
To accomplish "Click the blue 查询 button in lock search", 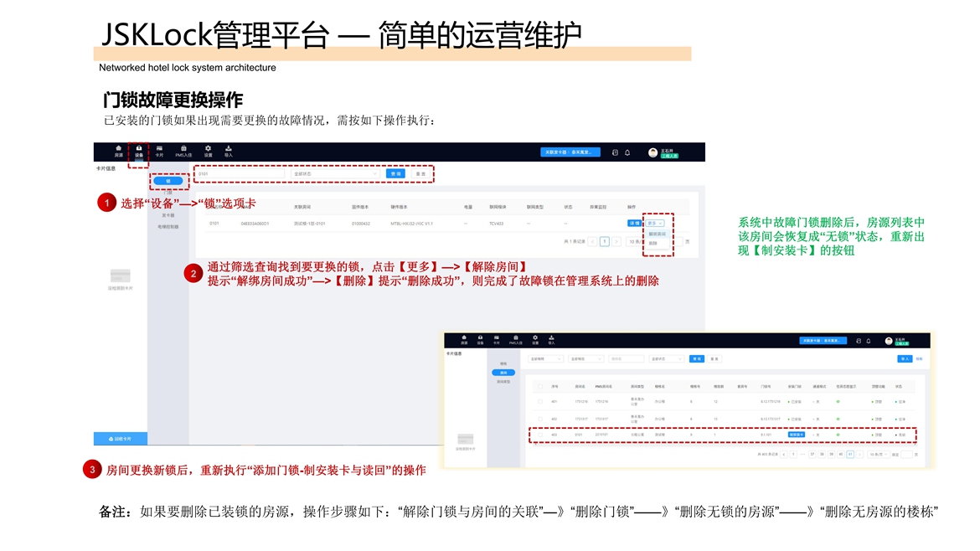I will tap(395, 174).
